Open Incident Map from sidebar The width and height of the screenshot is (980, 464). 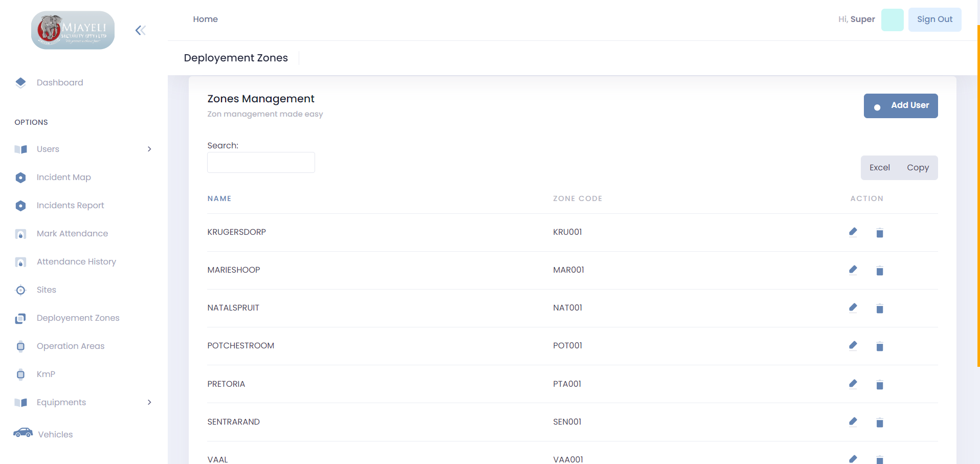point(63,177)
